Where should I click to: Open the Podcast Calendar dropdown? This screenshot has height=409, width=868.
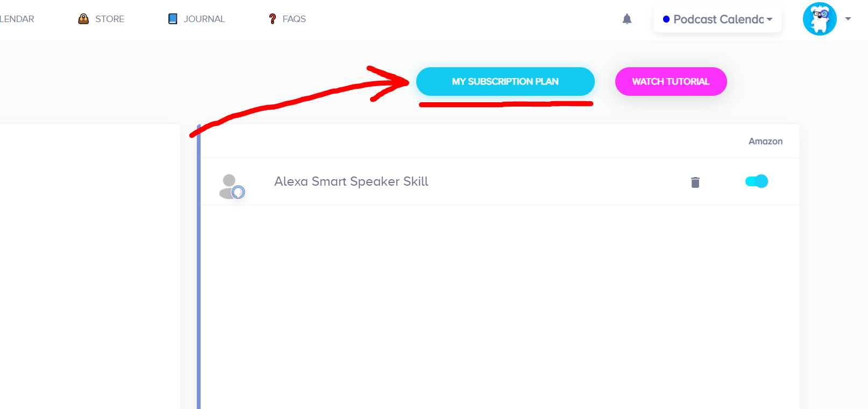point(770,19)
